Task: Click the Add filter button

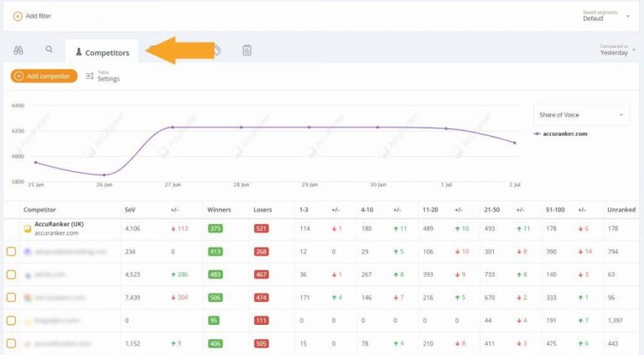Action: [32, 17]
